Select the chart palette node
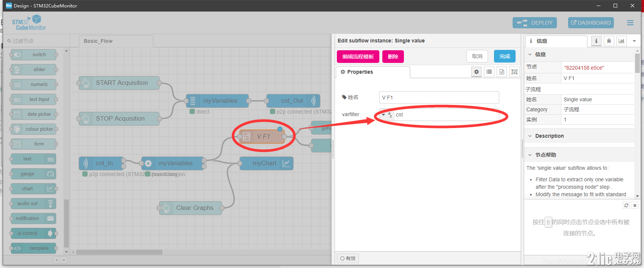The height and width of the screenshot is (268, 644). point(34,189)
